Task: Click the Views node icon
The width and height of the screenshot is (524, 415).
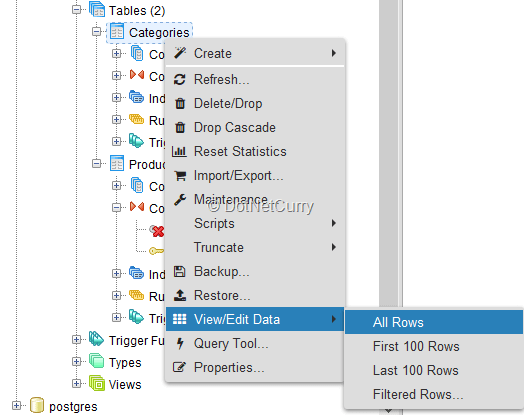Action: 97,383
